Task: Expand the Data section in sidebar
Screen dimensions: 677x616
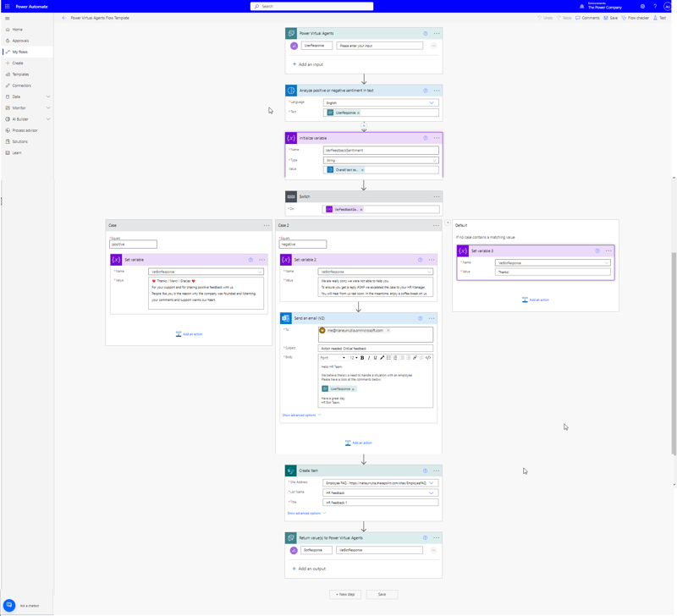Action: click(x=48, y=96)
